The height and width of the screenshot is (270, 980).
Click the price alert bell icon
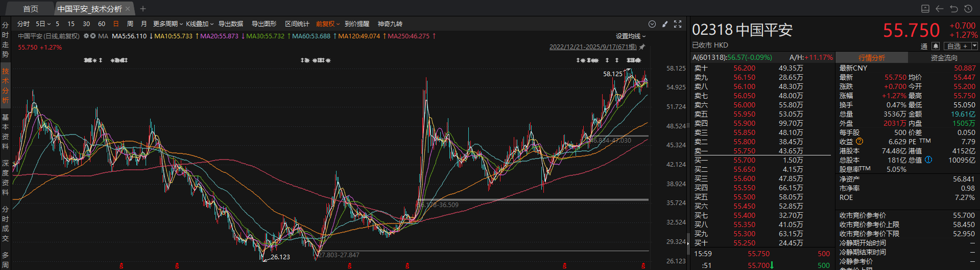click(936, 46)
